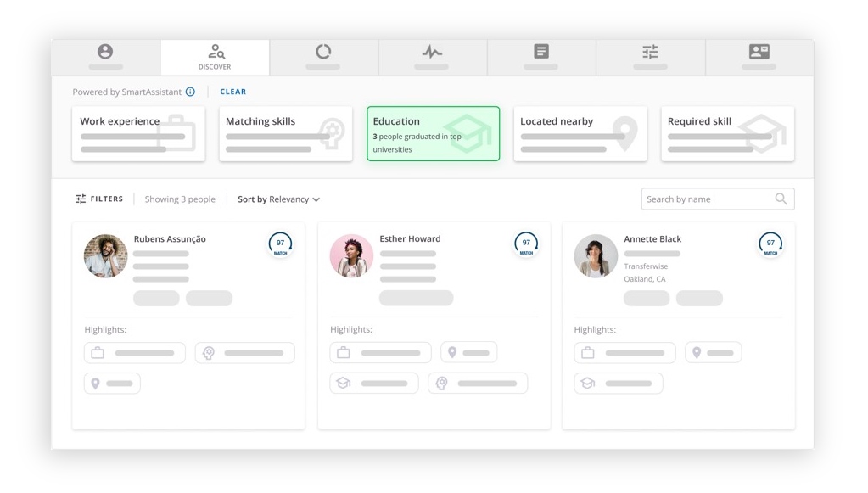Focus the Search by name field

(718, 199)
